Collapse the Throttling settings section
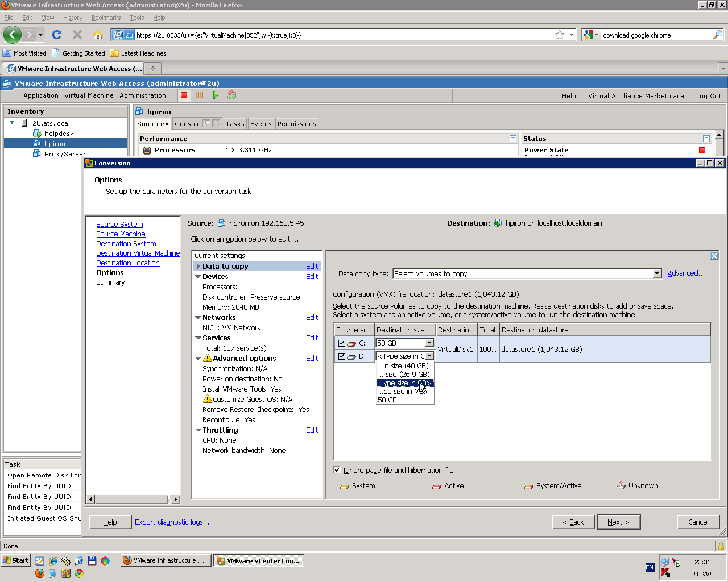This screenshot has width=728, height=582. pos(198,430)
